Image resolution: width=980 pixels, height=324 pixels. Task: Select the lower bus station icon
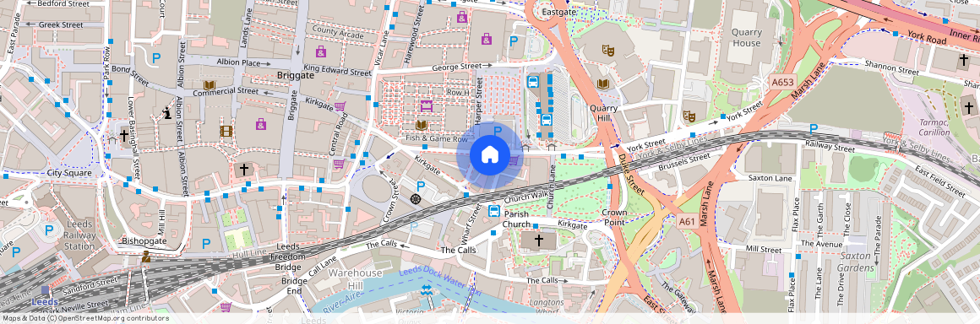pyautogui.click(x=546, y=120)
